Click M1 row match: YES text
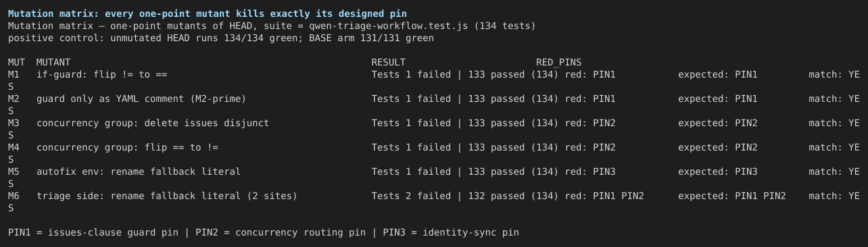The width and height of the screenshot is (868, 247). 834,74
